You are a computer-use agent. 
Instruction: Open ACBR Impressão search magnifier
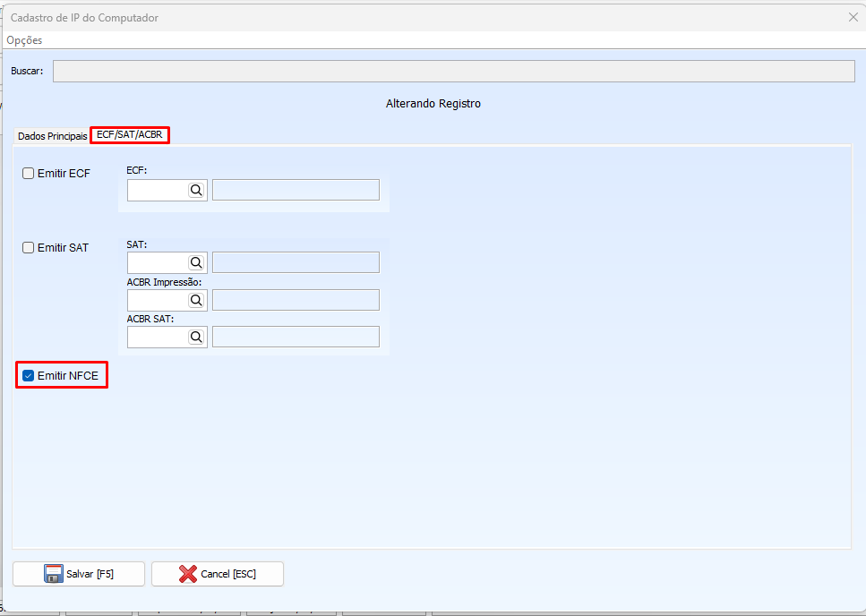(x=196, y=300)
